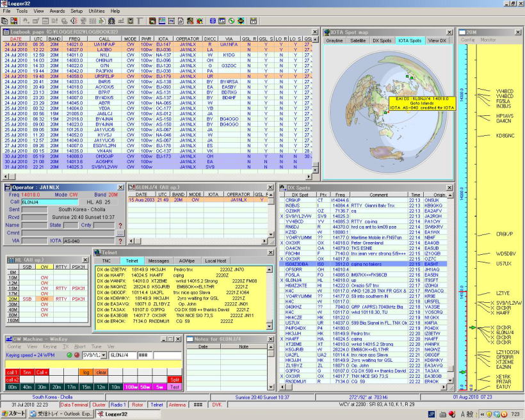Select the Messages tab in Telnet window
Viewport: 525px width, 420px height.
pyautogui.click(x=158, y=261)
